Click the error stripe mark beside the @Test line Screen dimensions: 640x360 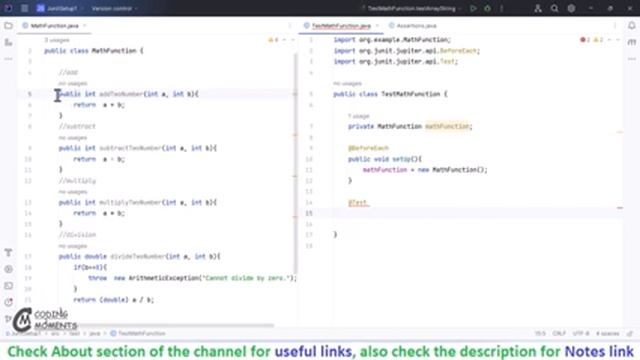[x=620, y=208]
